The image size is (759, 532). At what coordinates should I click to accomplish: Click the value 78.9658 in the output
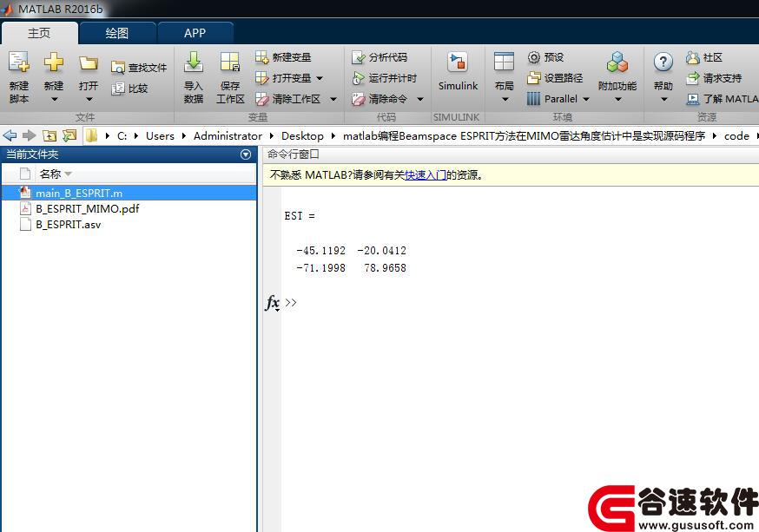385,268
